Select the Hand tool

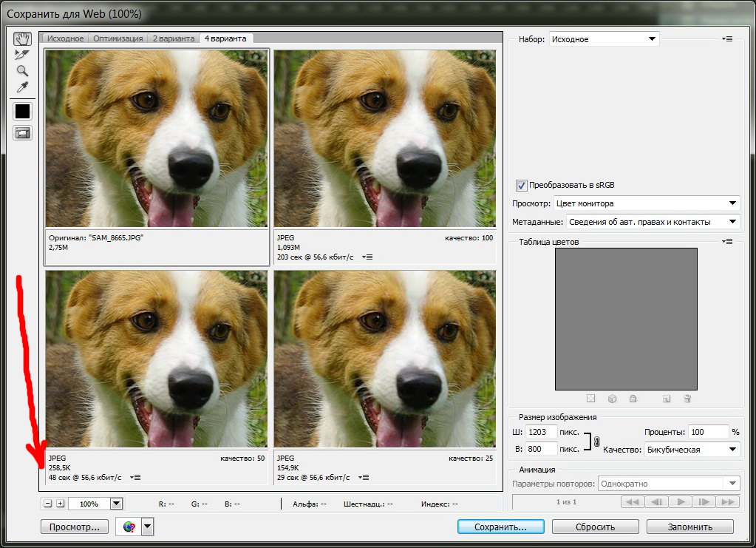22,38
